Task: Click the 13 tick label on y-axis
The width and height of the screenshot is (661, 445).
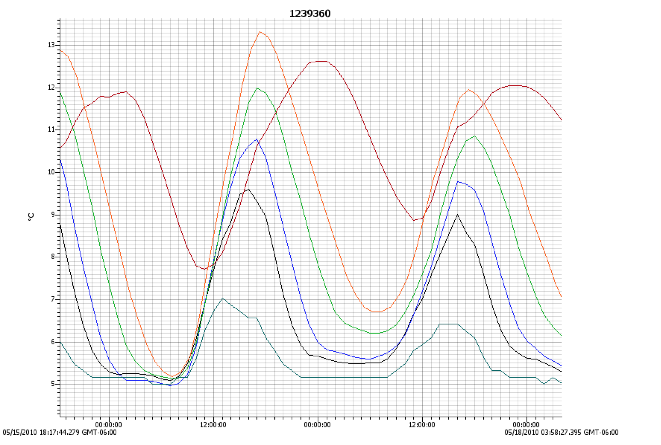Action: tap(48, 45)
